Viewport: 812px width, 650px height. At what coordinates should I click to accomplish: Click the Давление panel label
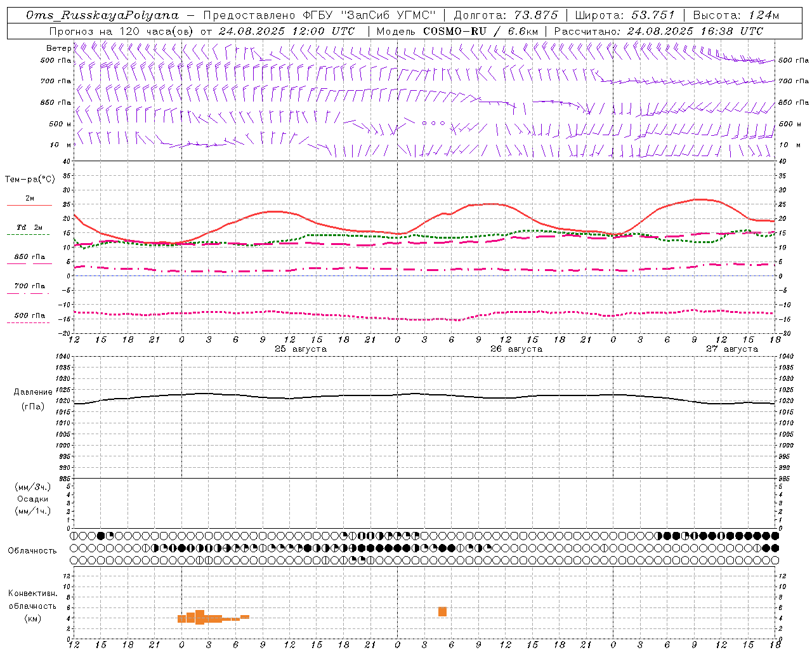[x=33, y=392]
